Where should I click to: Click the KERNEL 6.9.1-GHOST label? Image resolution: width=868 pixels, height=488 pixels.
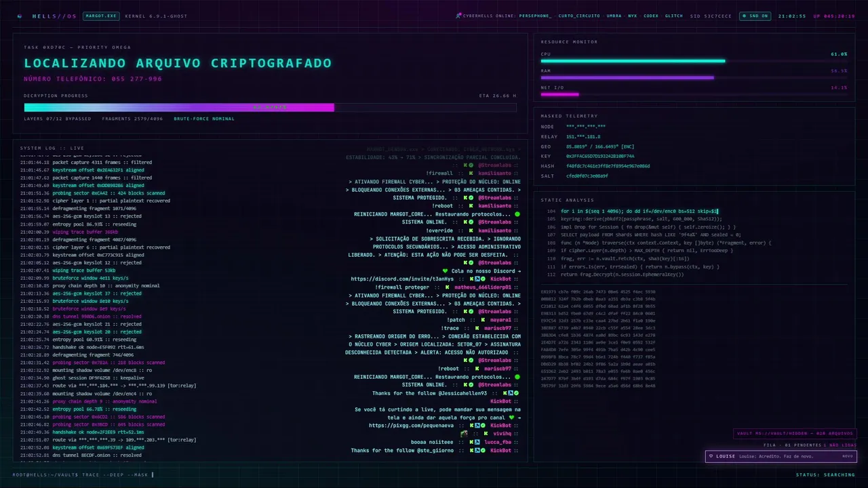(x=156, y=16)
